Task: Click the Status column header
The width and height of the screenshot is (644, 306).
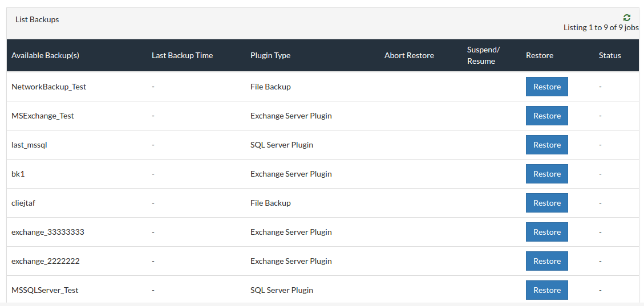Action: tap(610, 55)
